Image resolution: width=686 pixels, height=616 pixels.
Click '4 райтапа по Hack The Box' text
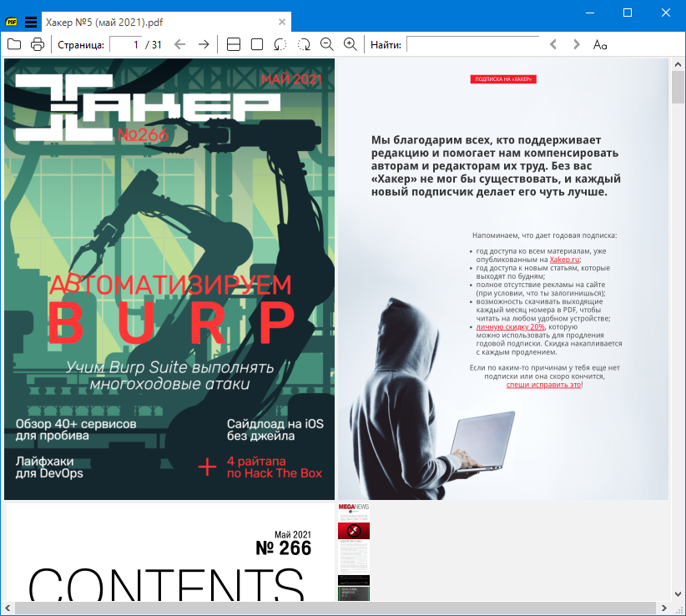pyautogui.click(x=275, y=467)
